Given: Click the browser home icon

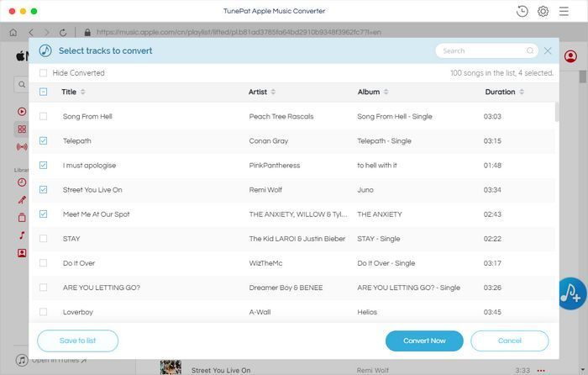Looking at the screenshot, I should coord(13,32).
